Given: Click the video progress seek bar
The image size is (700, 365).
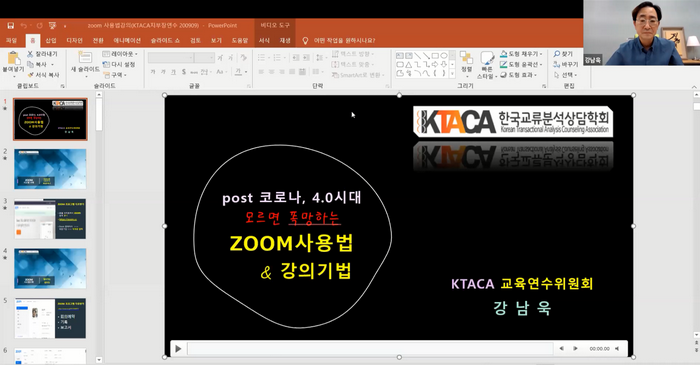Looking at the screenshot, I should (370, 348).
